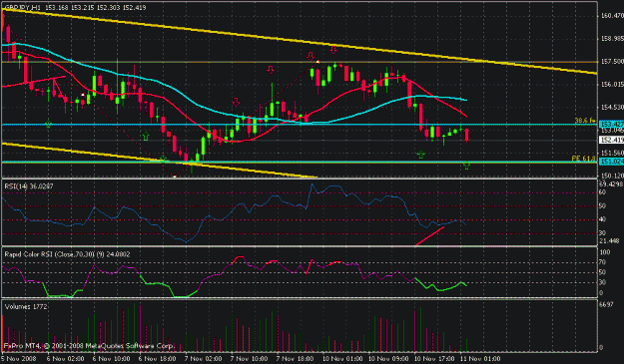
Task: Select level 60 on the RSI(14) scale
Action: (602, 192)
